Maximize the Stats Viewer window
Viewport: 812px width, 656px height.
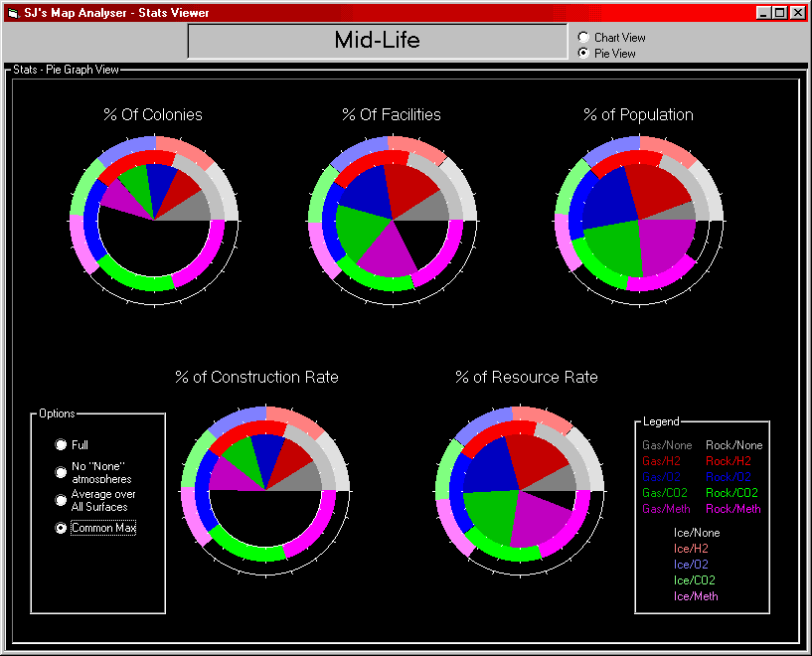(778, 13)
